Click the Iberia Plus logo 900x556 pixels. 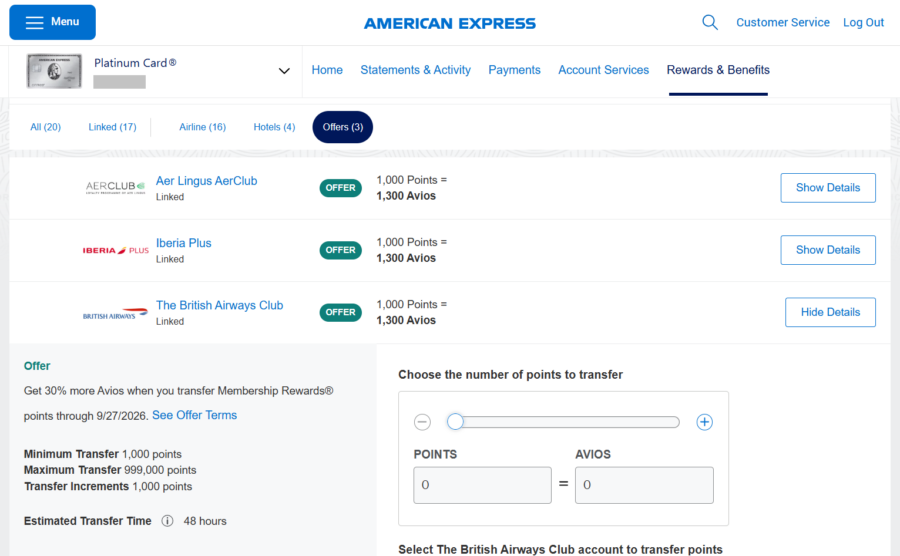(x=115, y=250)
